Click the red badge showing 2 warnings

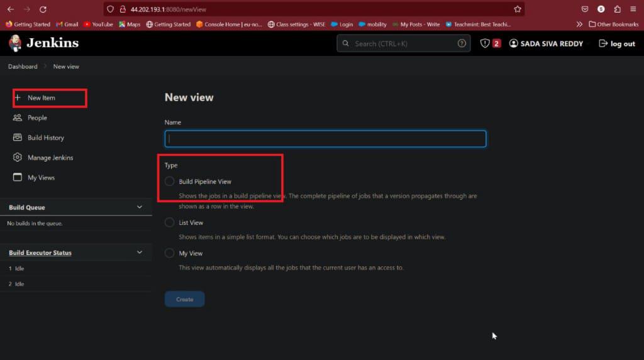[x=497, y=43]
